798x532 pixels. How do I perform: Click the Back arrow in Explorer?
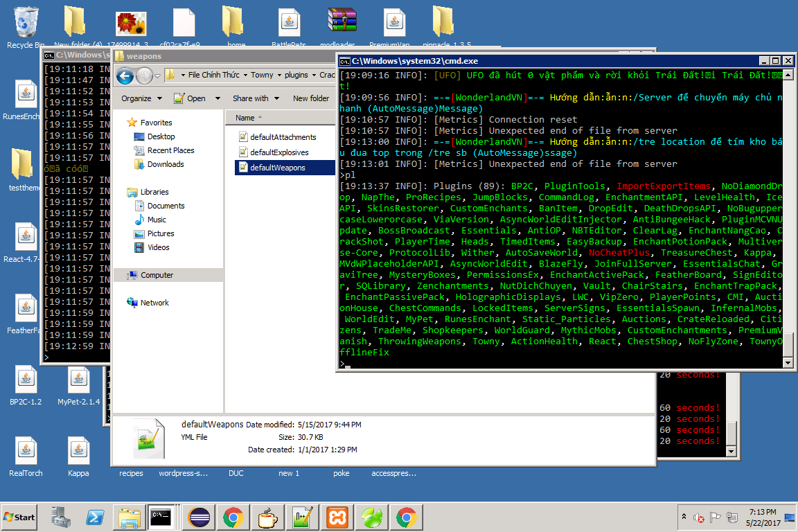tap(125, 76)
